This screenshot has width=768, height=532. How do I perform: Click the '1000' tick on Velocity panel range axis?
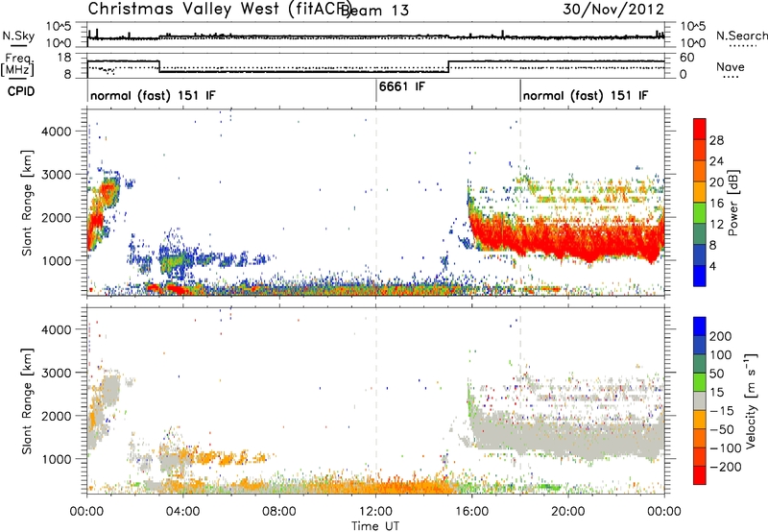[56, 459]
